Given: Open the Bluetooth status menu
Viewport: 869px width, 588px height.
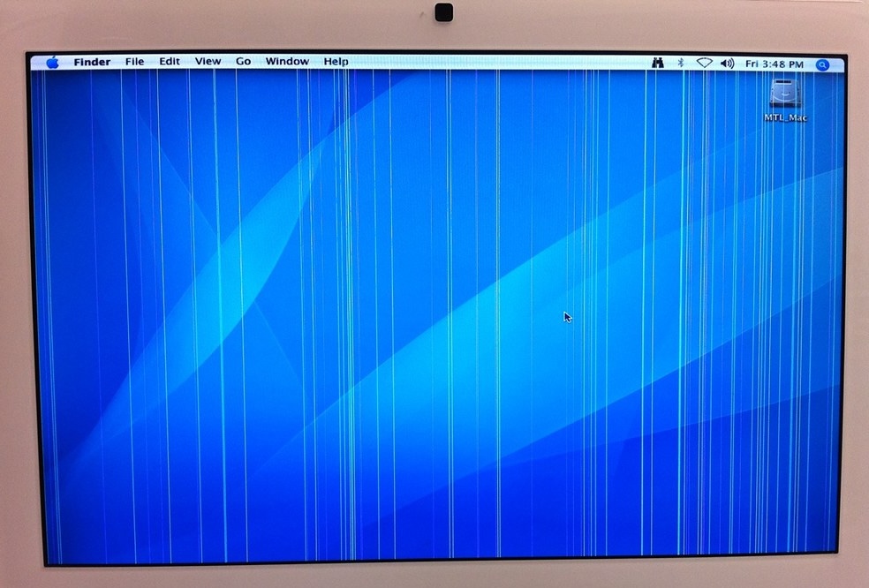Looking at the screenshot, I should coord(680,64).
